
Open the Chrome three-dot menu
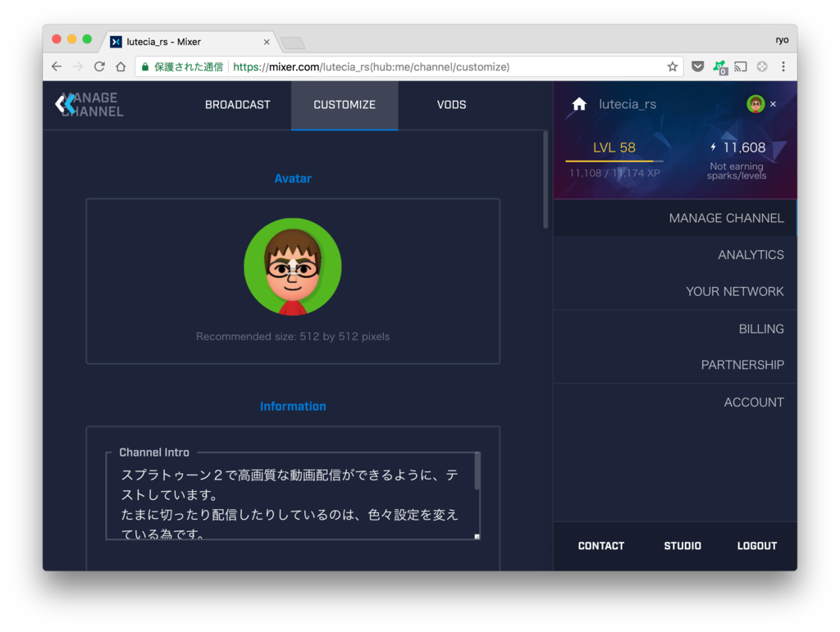click(783, 67)
